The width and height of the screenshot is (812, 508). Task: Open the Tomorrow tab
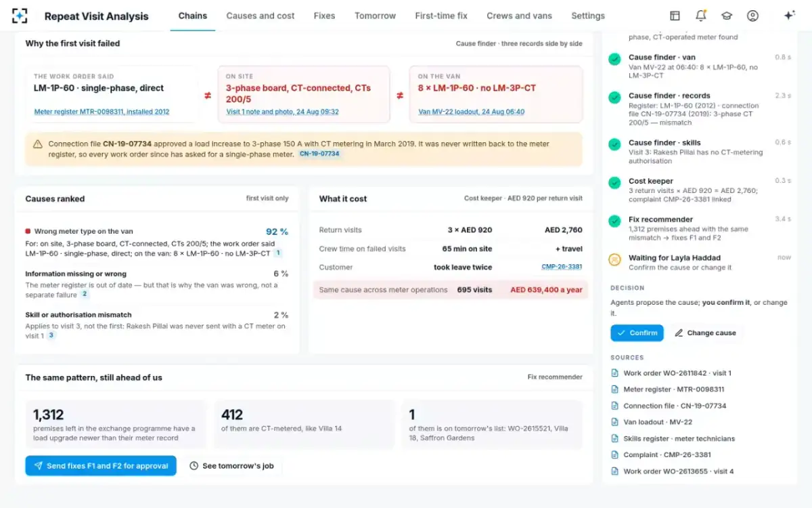pyautogui.click(x=376, y=16)
